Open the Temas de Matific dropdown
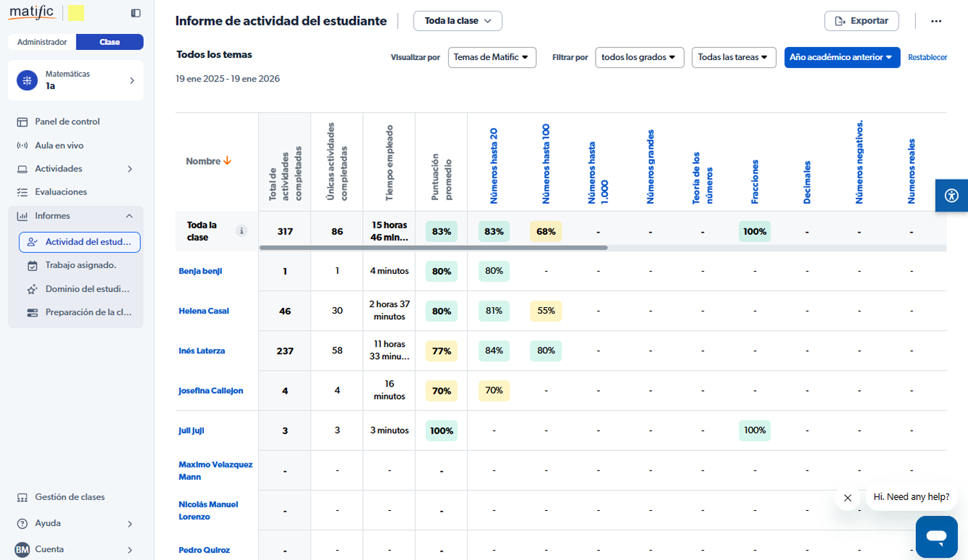The width and height of the screenshot is (968, 560). coord(492,57)
